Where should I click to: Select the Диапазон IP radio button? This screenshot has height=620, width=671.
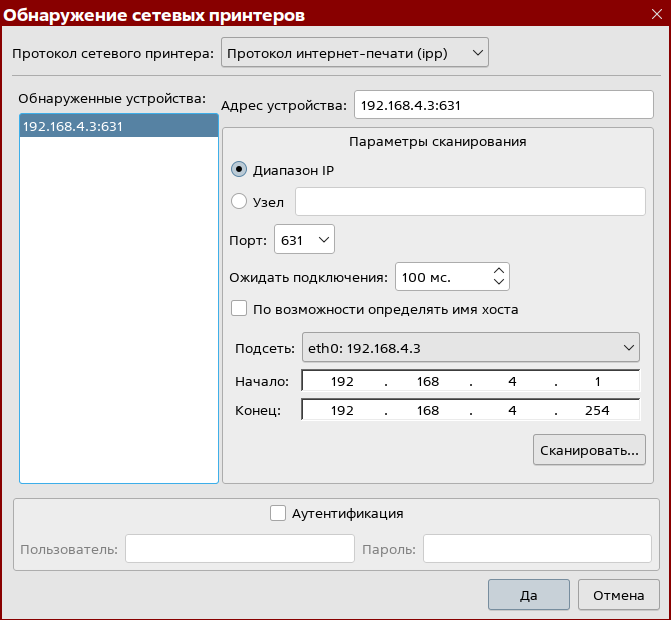coord(239,170)
